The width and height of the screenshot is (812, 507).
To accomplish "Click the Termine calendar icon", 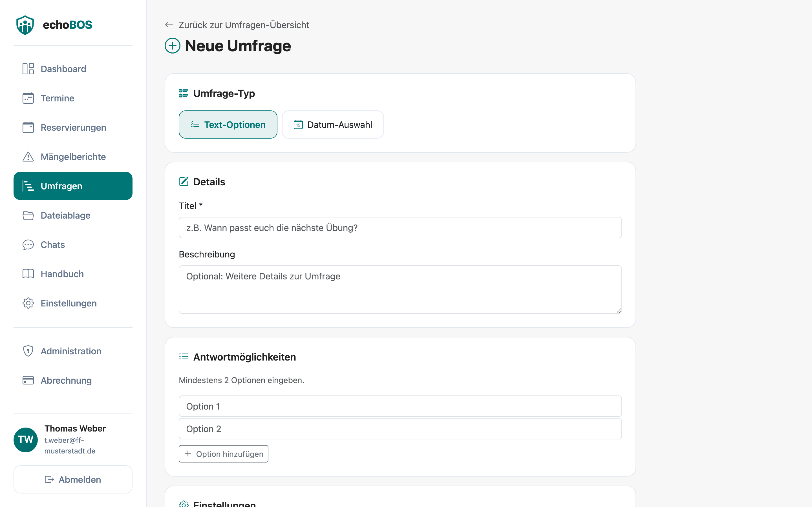I will click(28, 98).
